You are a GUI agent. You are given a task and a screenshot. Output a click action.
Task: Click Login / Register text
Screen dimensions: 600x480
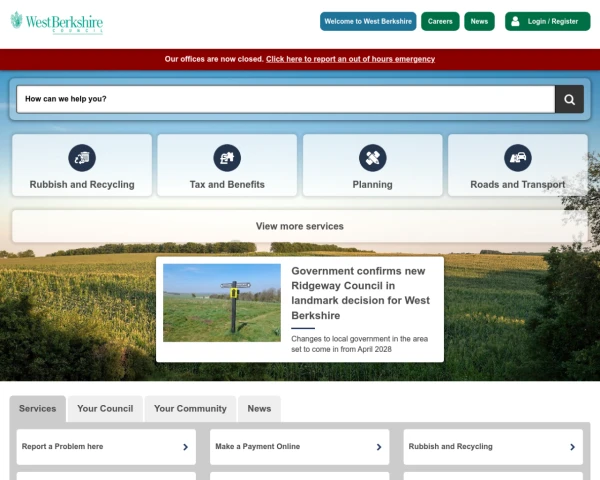click(553, 21)
